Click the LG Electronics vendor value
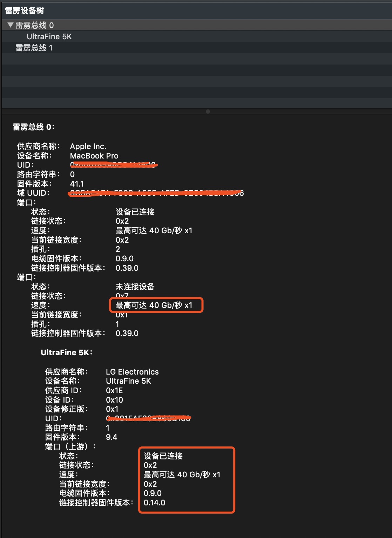 click(x=132, y=372)
